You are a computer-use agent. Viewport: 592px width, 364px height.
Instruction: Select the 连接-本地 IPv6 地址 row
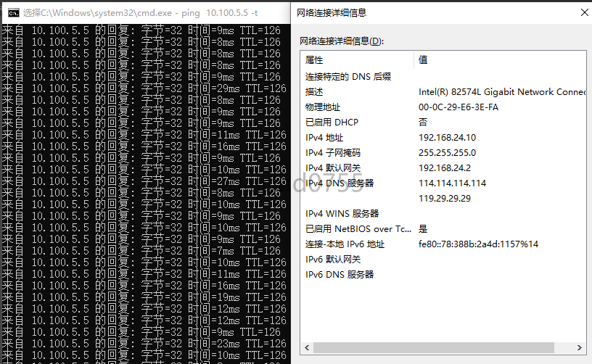(x=345, y=244)
